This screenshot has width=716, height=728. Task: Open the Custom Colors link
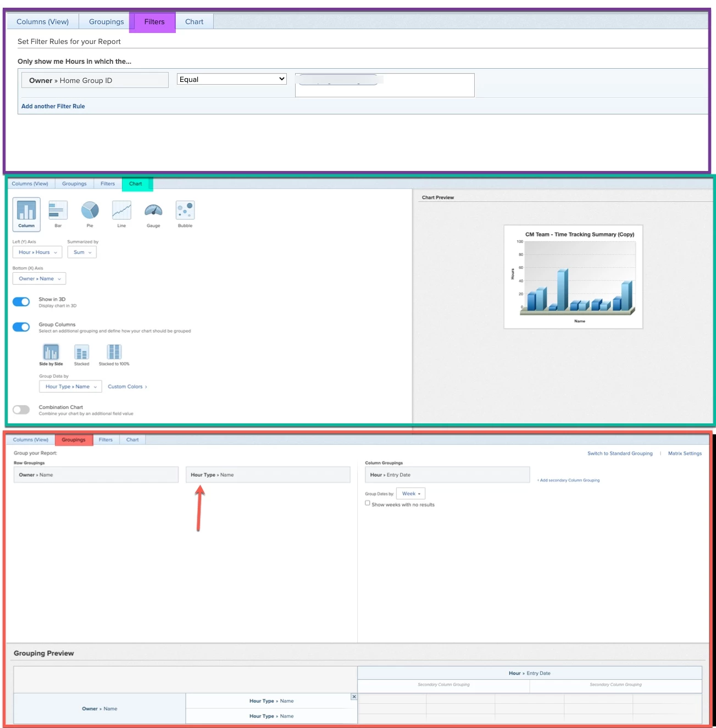coord(127,387)
